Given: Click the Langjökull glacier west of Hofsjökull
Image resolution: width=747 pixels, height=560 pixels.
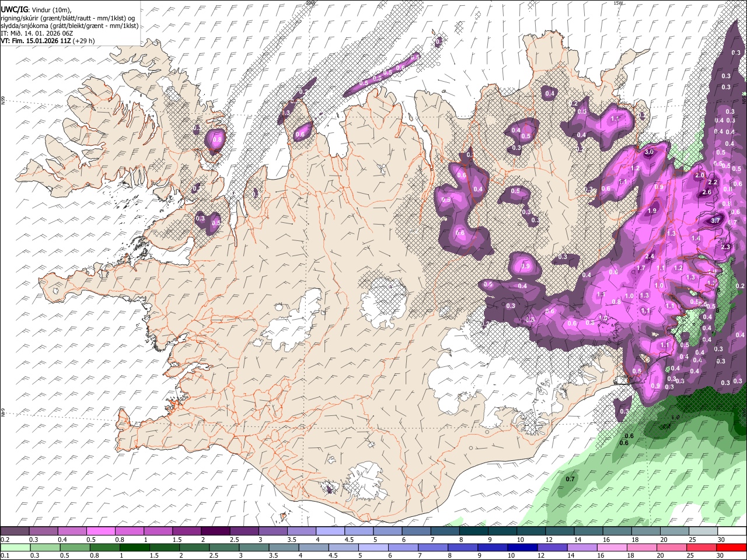Looking at the screenshot, I should [x=291, y=322].
